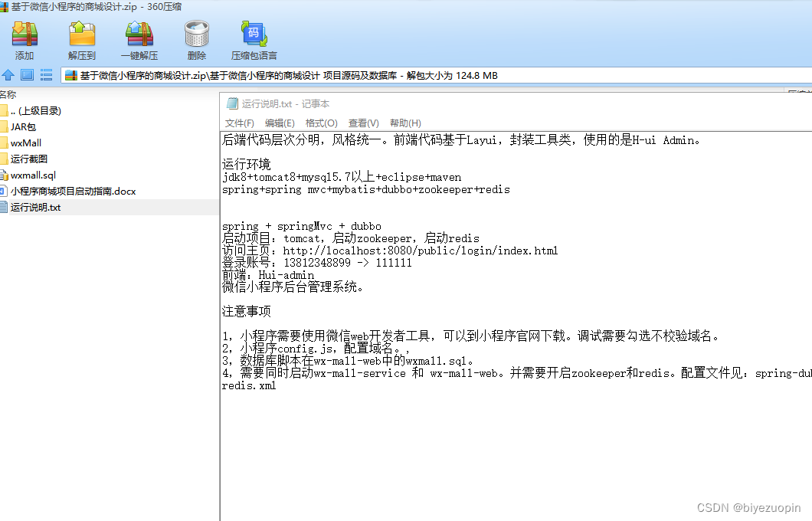Viewport: 812px width, 521px height.
Task: Select the wxMall folder icon
Action: pyautogui.click(x=4, y=143)
